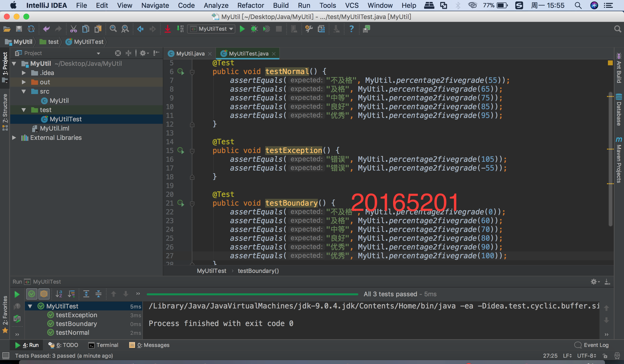Collapse MyUtilTest node in test results
The image size is (624, 364).
pyautogui.click(x=30, y=306)
